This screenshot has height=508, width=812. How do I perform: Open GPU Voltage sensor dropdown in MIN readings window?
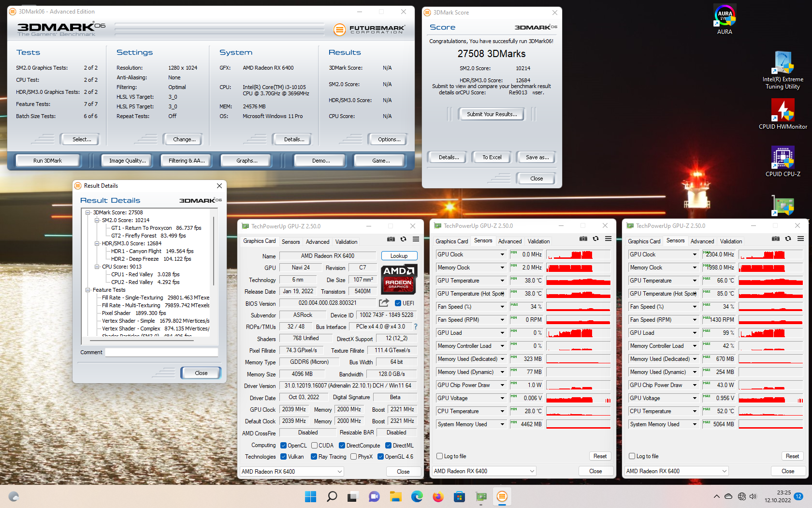tap(502, 398)
